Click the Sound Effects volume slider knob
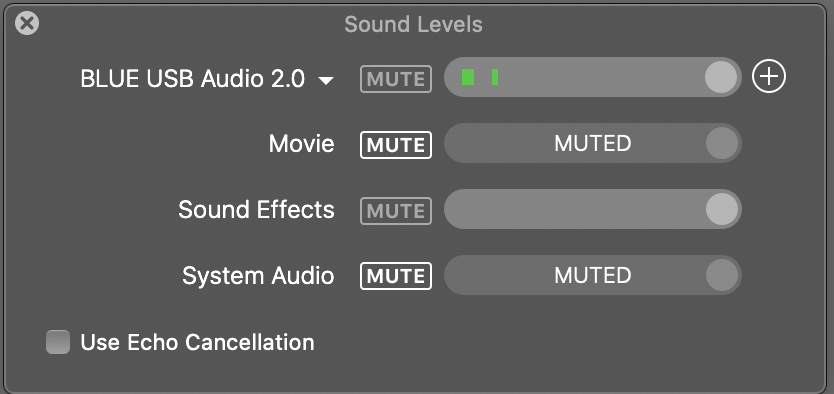 pyautogui.click(x=722, y=209)
